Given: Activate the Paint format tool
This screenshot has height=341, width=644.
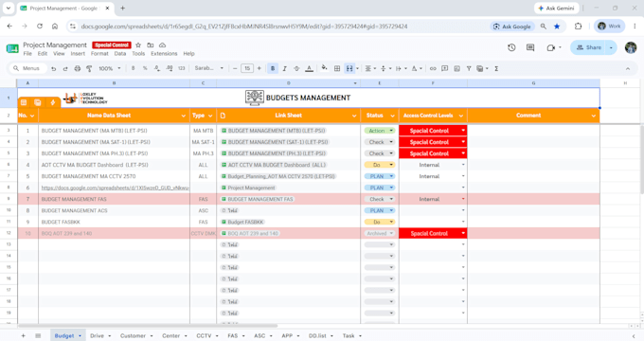Looking at the screenshot, I should click(89, 68).
